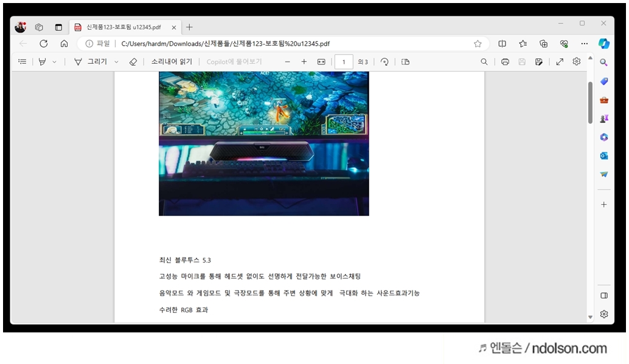Open Outlook in the sidebar

click(x=603, y=156)
